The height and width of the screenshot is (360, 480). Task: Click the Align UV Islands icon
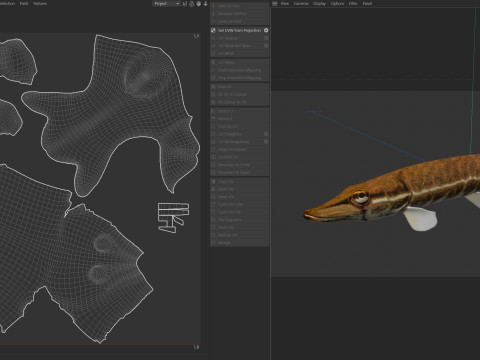(213, 149)
